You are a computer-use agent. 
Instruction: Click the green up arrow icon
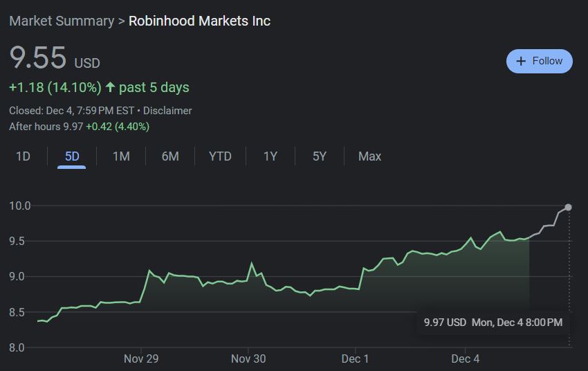tap(110, 87)
